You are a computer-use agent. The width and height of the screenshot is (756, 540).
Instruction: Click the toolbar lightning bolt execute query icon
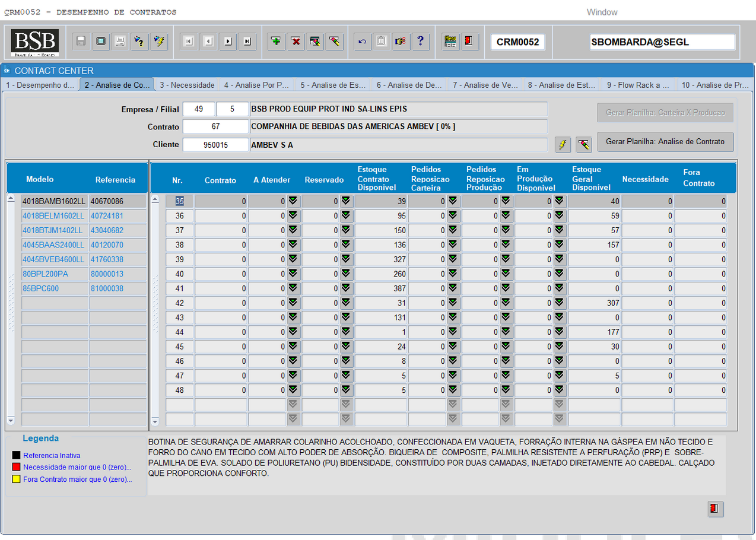click(x=159, y=42)
